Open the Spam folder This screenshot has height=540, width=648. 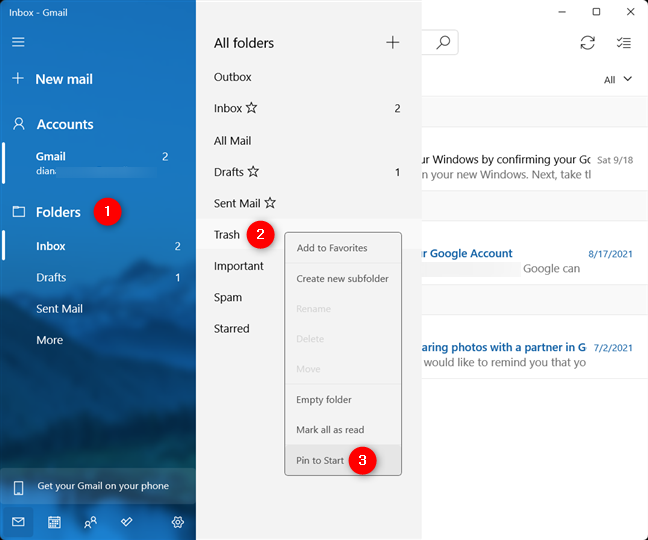[228, 297]
